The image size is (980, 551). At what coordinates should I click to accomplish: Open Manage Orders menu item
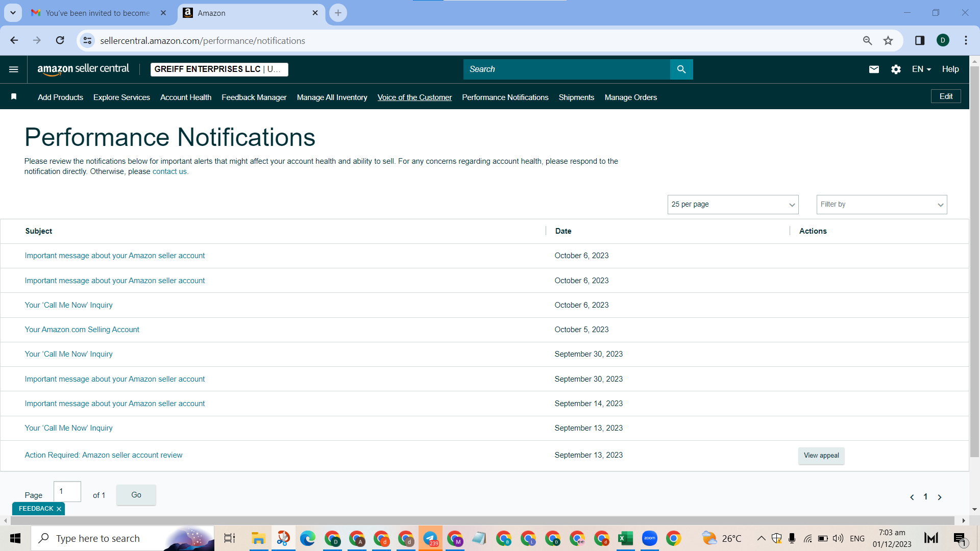(x=631, y=97)
